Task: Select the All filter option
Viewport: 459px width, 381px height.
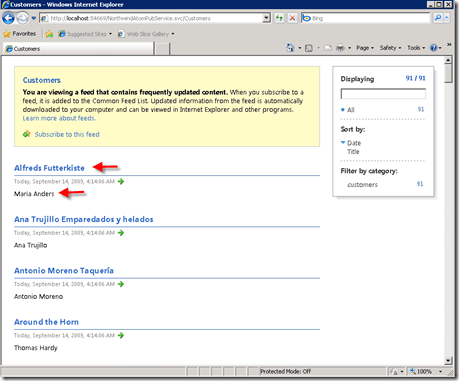Action: (x=351, y=110)
